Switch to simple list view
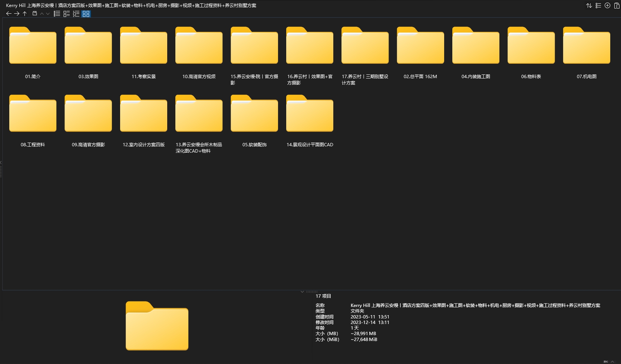 (57, 14)
